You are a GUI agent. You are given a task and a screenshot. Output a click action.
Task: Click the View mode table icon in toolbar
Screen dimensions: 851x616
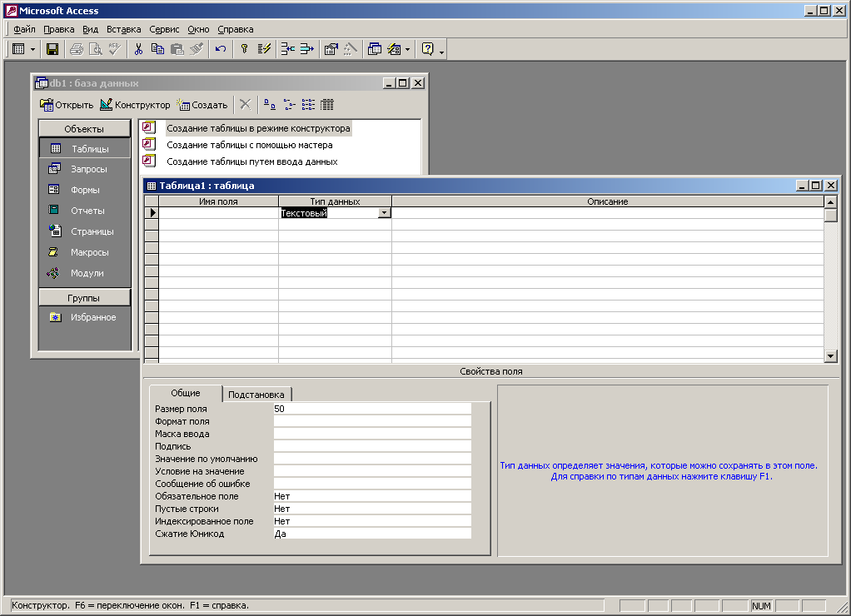click(18, 49)
